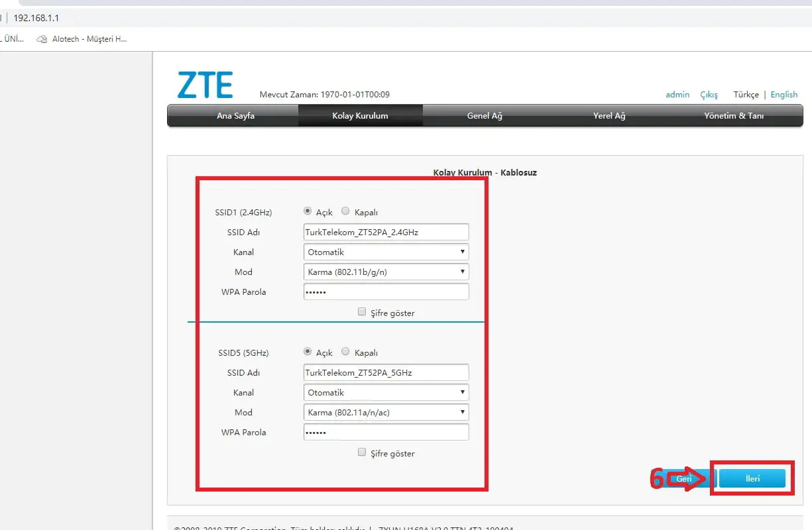Check Şifre göster under 5GHz password
This screenshot has width=812, height=530.
tap(362, 452)
